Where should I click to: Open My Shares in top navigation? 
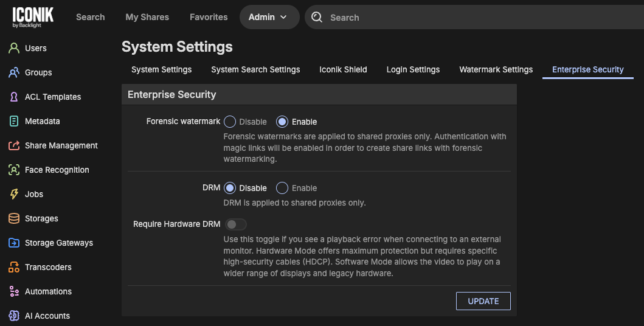(x=147, y=17)
